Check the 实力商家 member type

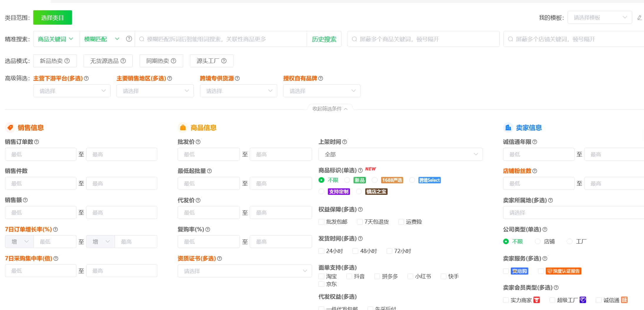tap(506, 300)
